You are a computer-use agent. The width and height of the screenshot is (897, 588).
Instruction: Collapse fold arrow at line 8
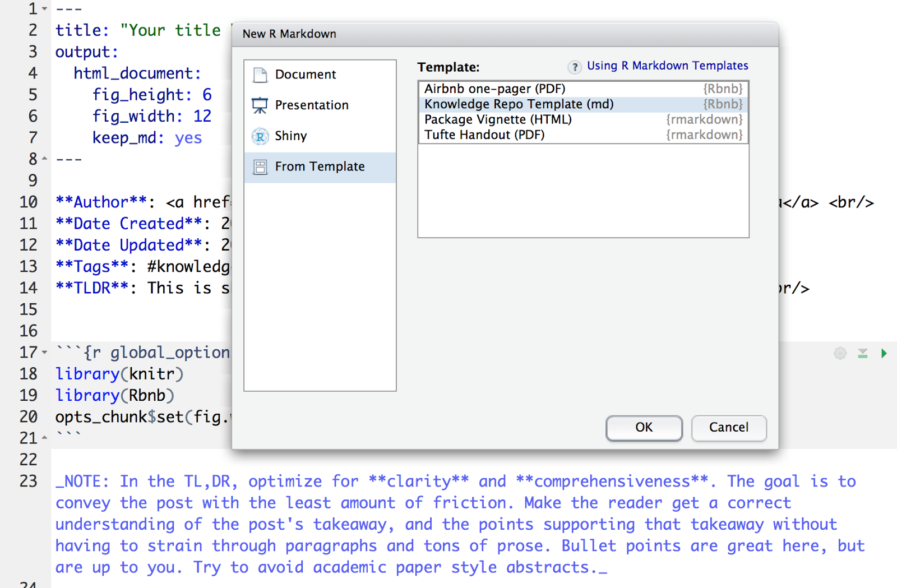pyautogui.click(x=44, y=159)
